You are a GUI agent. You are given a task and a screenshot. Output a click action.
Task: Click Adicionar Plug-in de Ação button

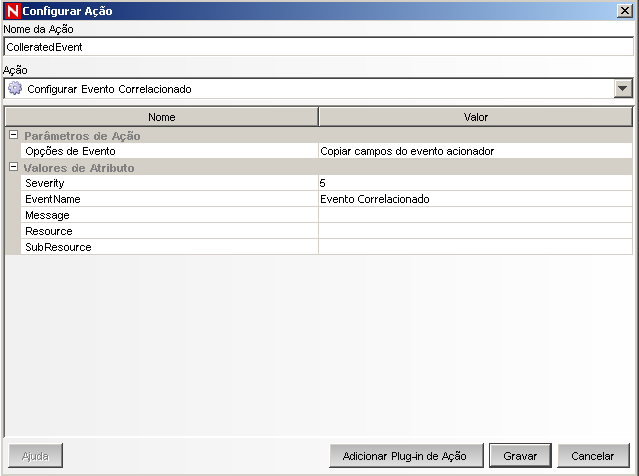tap(404, 455)
